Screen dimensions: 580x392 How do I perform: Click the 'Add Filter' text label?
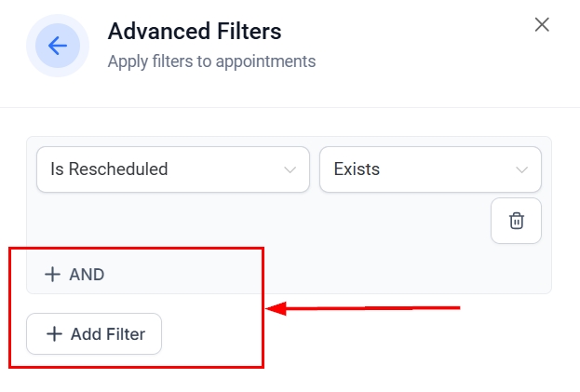107,334
